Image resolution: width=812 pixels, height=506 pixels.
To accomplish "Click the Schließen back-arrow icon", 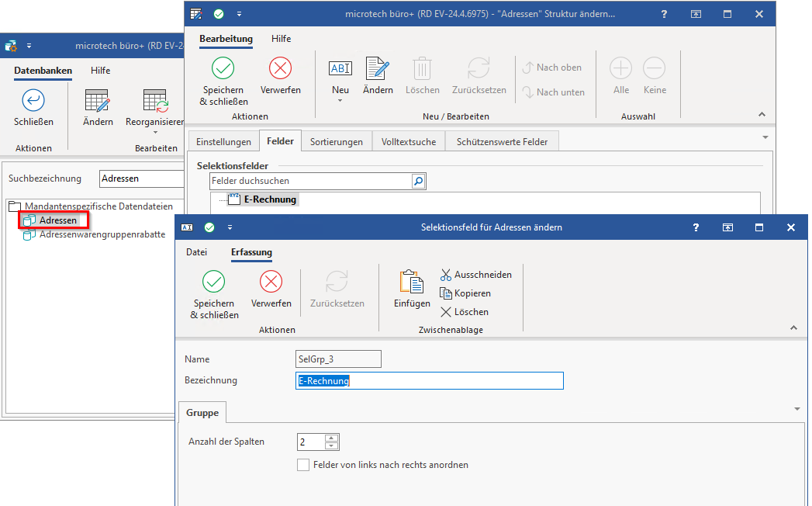I will [33, 100].
